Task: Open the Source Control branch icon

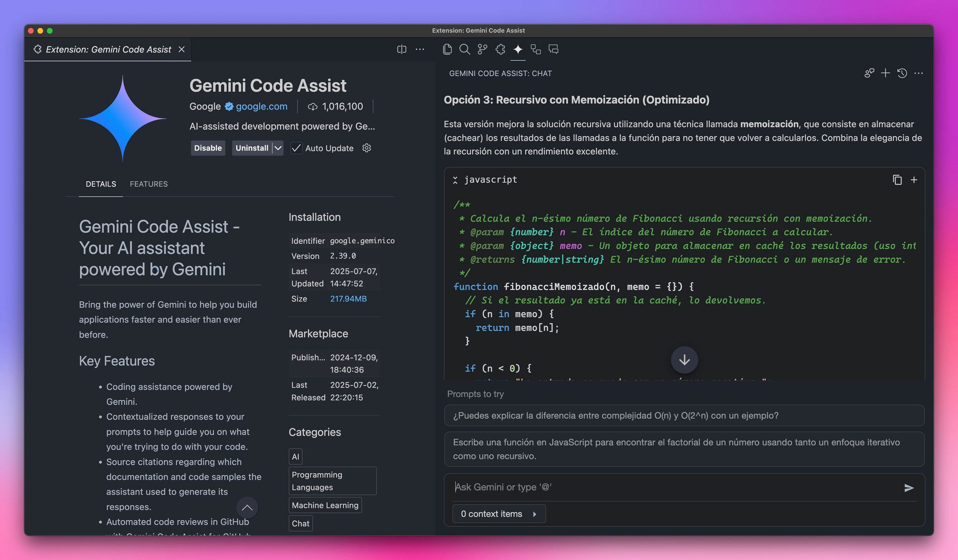Action: click(482, 49)
